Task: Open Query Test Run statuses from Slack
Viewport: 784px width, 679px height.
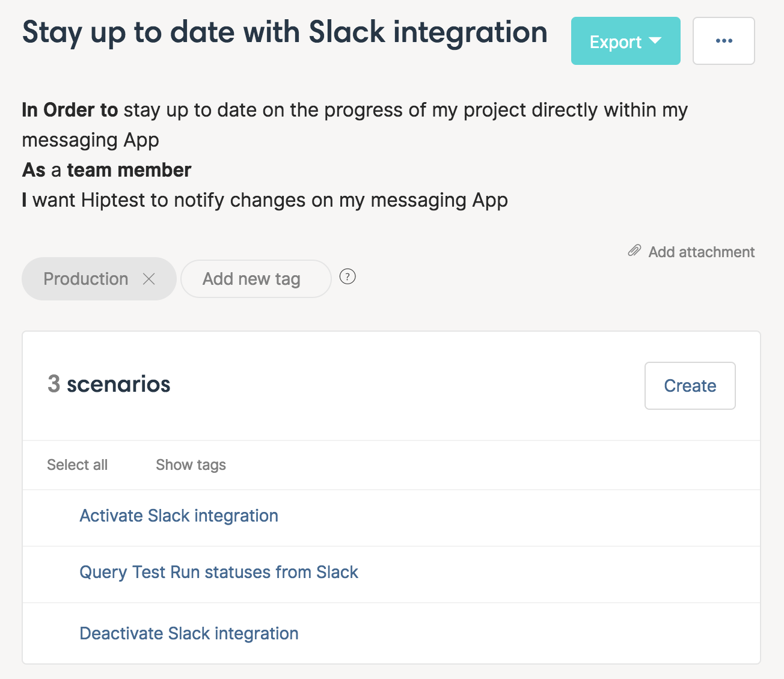Action: (x=219, y=572)
